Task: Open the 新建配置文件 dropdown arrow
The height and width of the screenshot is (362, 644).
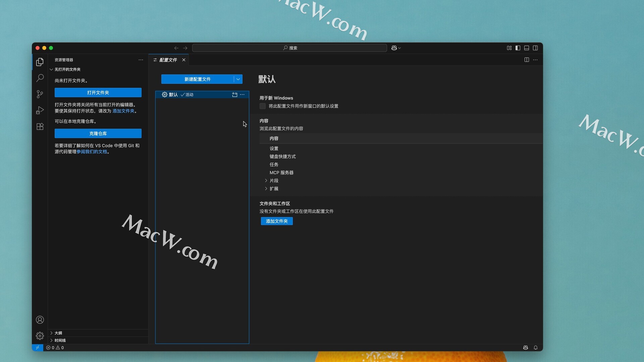Action: pos(238,79)
